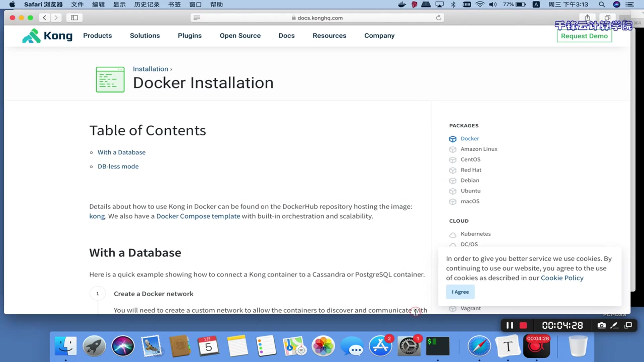Click the Safari sidebar toggle icon
The width and height of the screenshot is (644, 362).
[x=74, y=18]
